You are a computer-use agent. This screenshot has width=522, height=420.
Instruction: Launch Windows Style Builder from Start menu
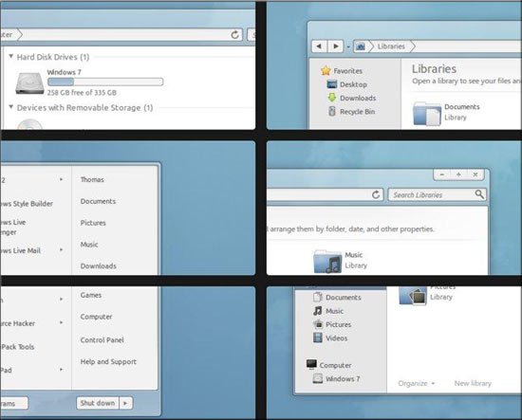(27, 204)
